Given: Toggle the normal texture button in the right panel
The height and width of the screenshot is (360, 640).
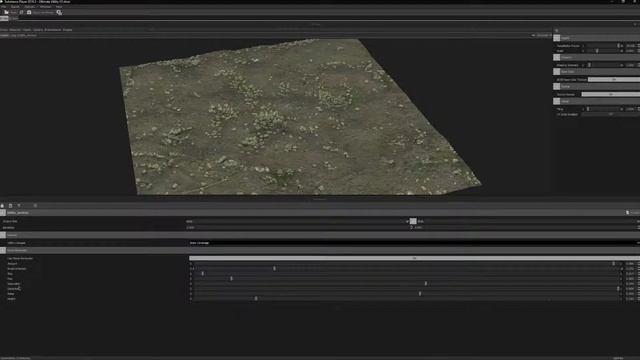Looking at the screenshot, I should [x=611, y=94].
